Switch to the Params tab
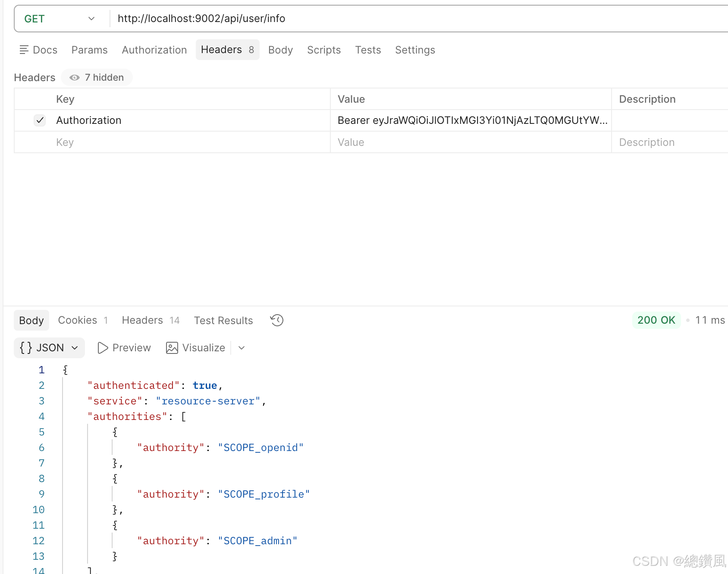728x574 pixels. click(x=89, y=50)
